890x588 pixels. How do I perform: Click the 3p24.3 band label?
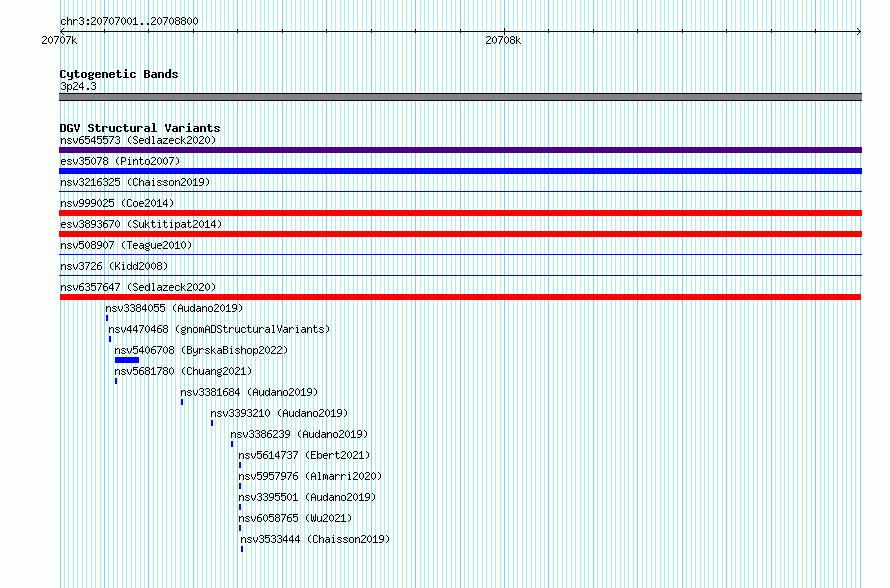pos(78,86)
